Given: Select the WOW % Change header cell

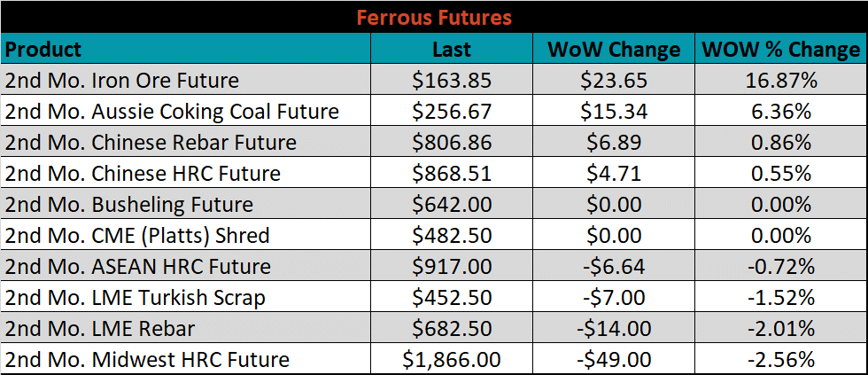Looking at the screenshot, I should point(781,49).
